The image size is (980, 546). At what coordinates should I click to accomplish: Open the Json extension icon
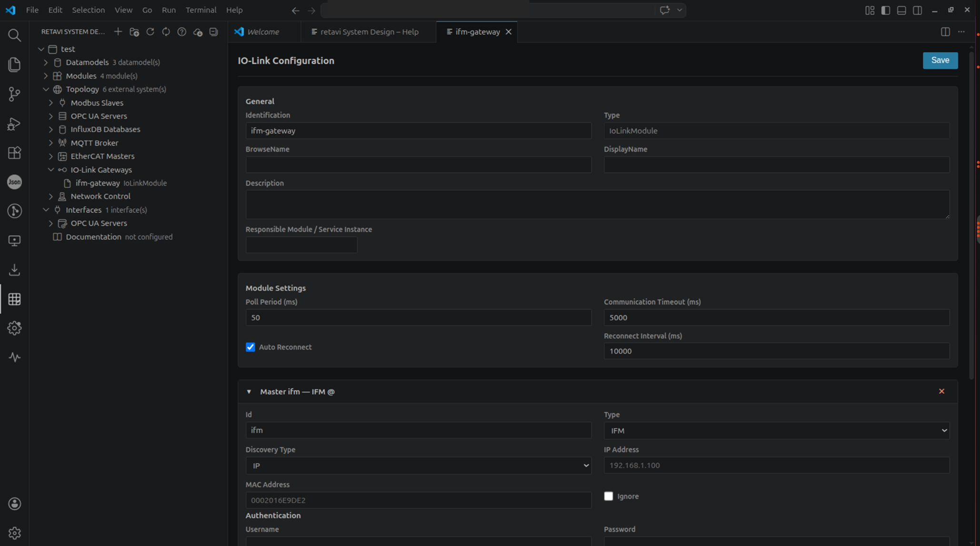(14, 182)
